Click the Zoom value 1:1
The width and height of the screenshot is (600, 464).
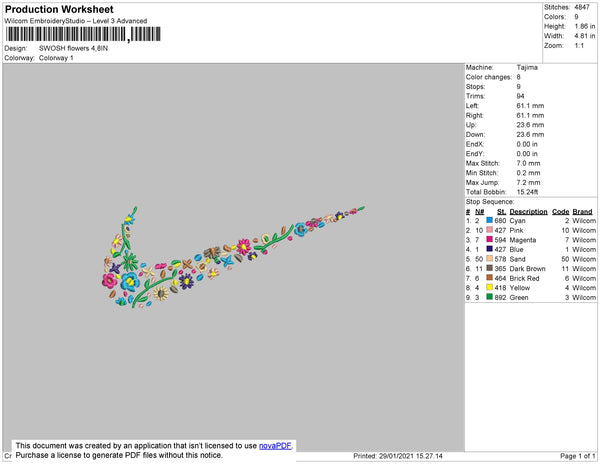(579, 45)
